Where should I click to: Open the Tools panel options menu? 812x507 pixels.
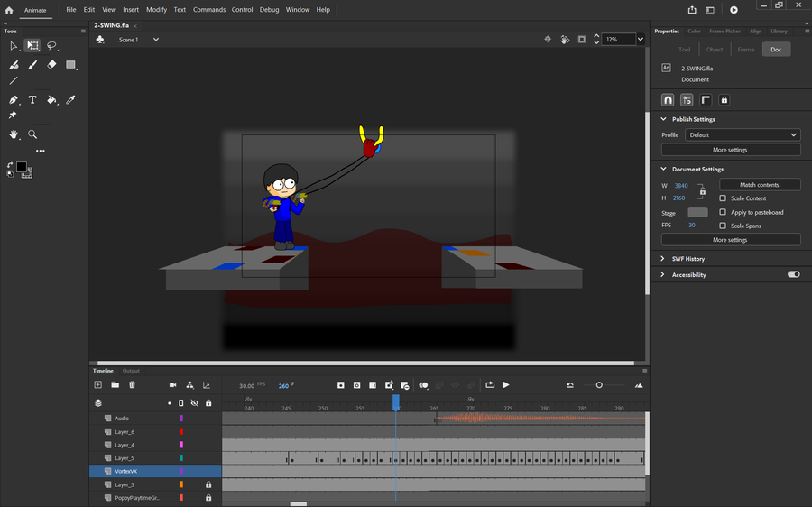tap(83, 31)
